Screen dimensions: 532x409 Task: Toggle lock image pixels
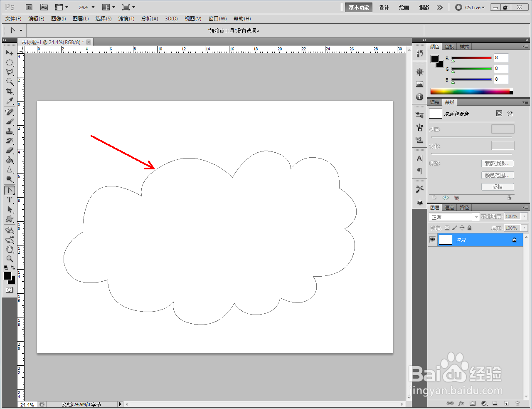click(x=454, y=228)
